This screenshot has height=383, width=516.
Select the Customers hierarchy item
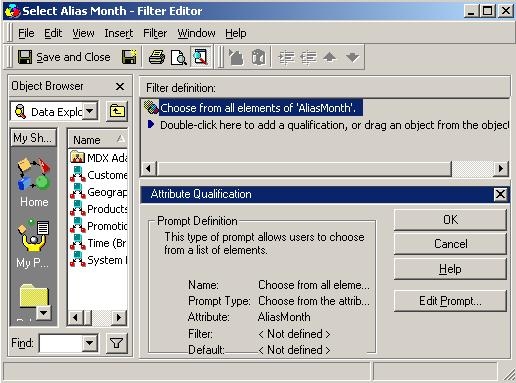pyautogui.click(x=99, y=175)
